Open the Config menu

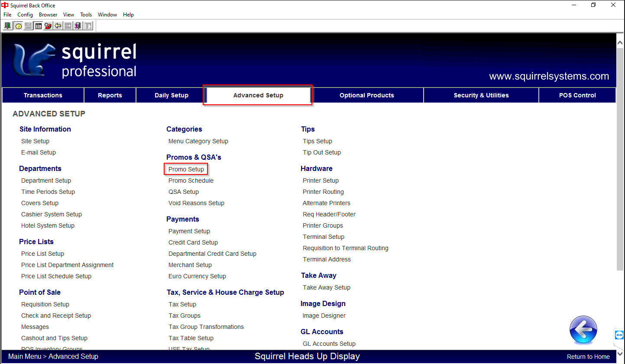[25, 15]
